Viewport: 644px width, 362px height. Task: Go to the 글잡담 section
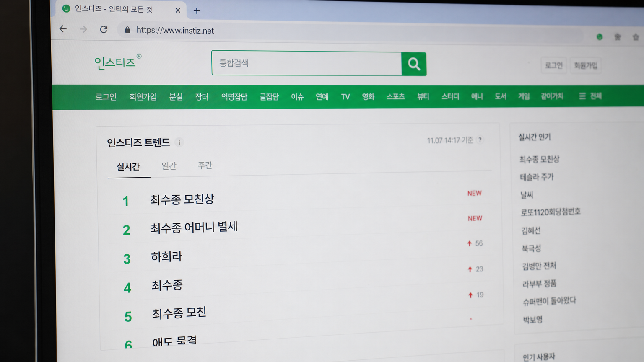269,97
